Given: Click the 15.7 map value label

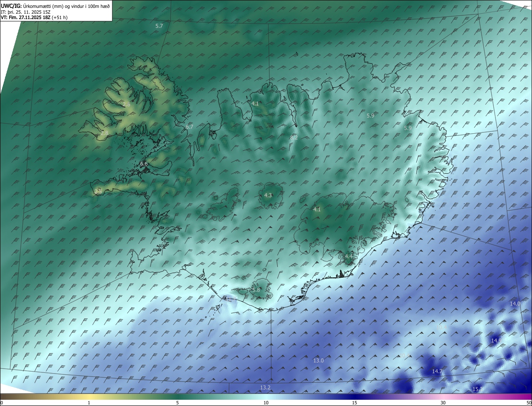Looking at the screenshot, I should pos(478,389).
